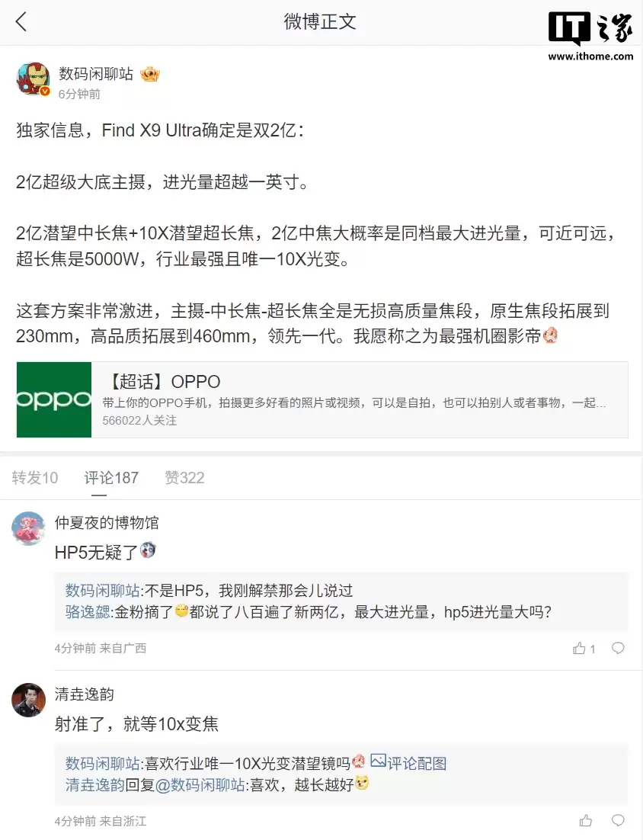The width and height of the screenshot is (643, 840).
Task: Tap the back arrow to exit the post
Action: pyautogui.click(x=21, y=22)
